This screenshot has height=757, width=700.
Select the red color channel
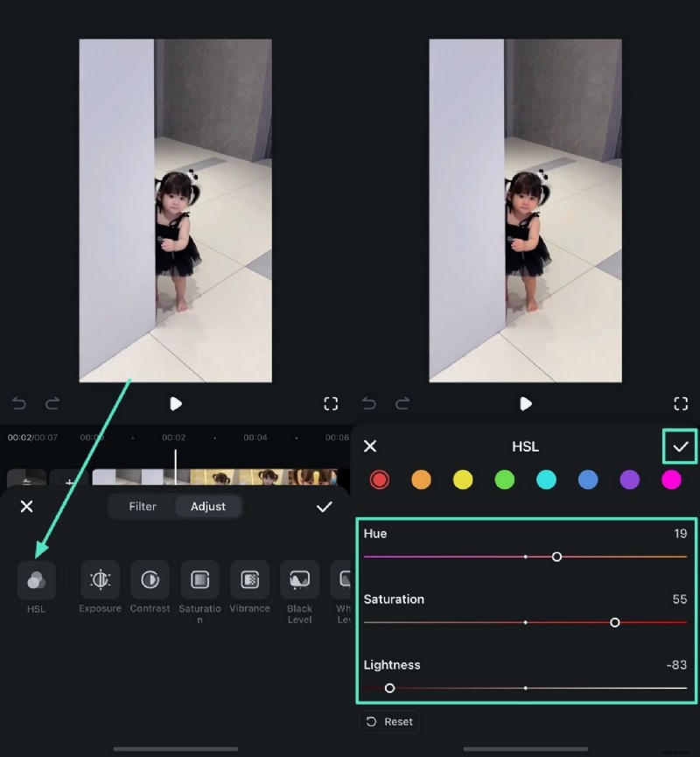(x=378, y=480)
